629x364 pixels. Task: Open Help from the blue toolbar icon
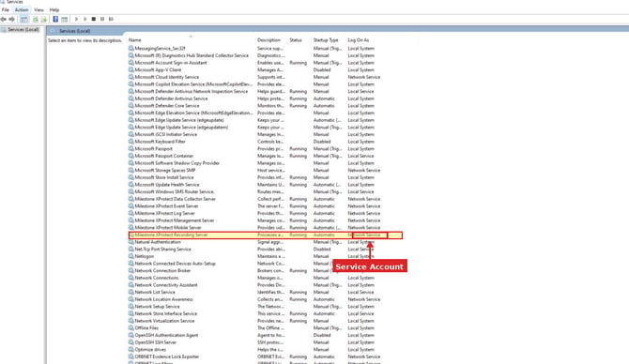pos(55,19)
